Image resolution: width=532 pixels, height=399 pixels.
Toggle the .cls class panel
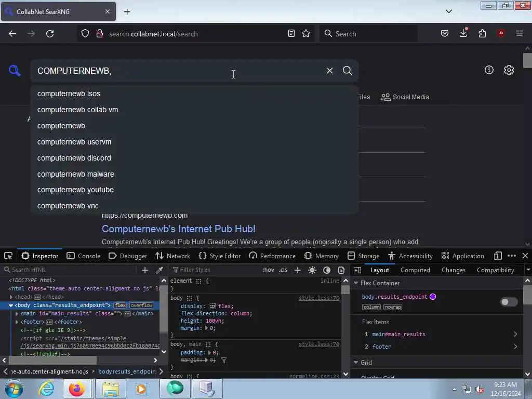[x=283, y=270]
